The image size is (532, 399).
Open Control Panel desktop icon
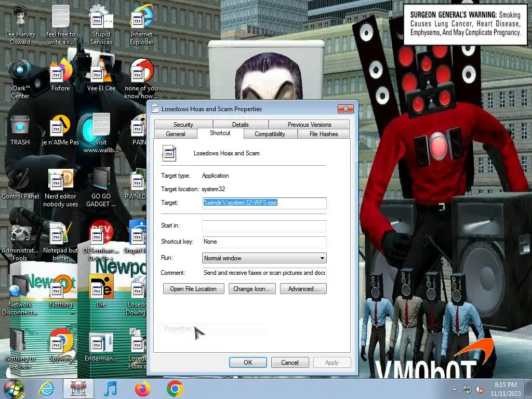(20, 184)
